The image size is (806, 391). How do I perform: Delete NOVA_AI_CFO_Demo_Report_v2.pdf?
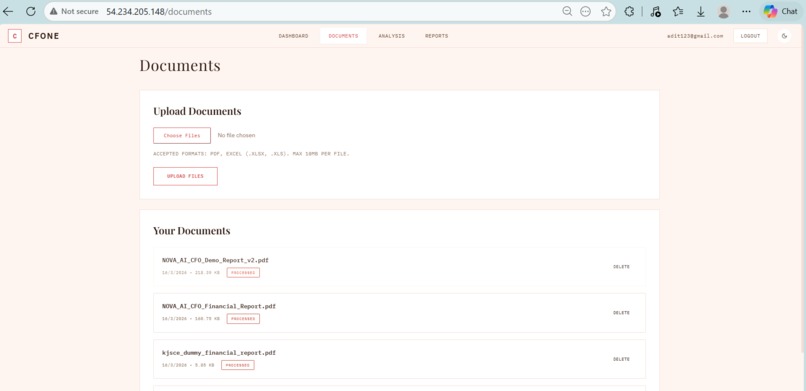tap(621, 267)
